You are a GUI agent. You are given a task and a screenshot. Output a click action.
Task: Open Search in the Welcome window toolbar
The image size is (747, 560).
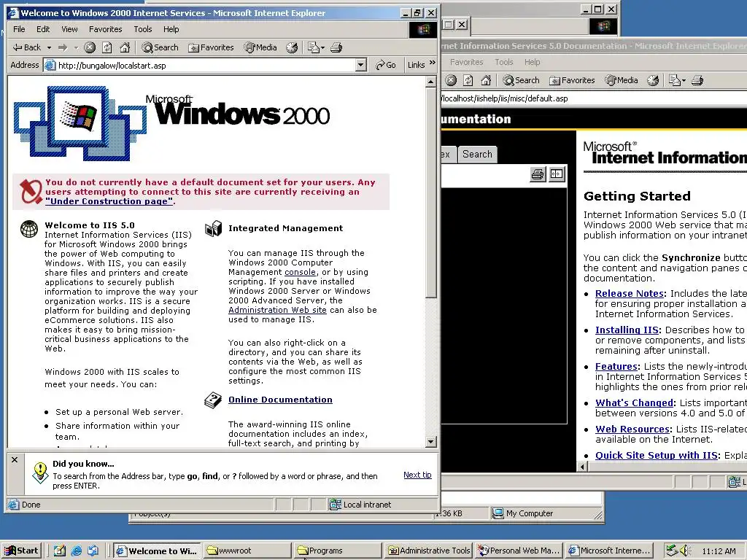click(160, 47)
